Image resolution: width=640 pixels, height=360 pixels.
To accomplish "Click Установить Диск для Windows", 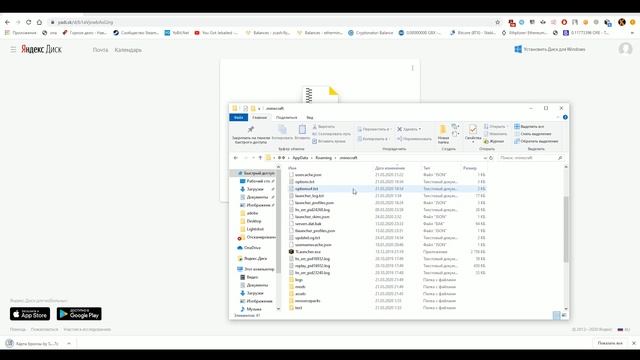I will tap(550, 49).
